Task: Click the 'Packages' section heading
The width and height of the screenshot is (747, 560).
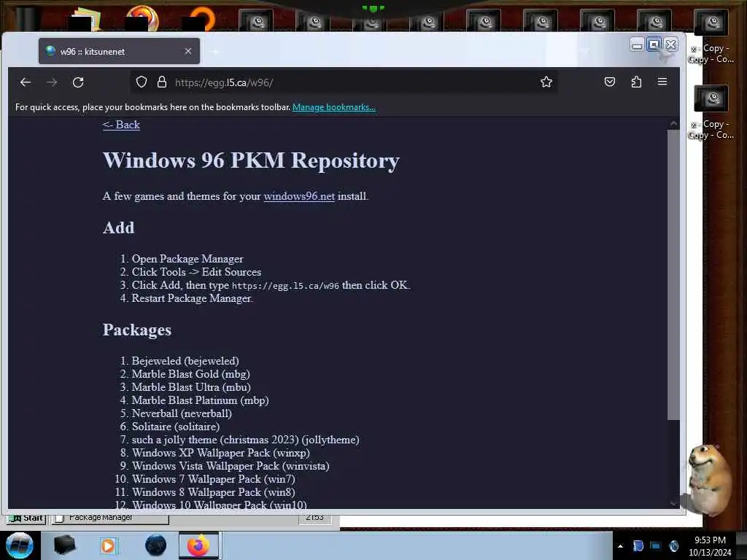Action: pos(136,330)
